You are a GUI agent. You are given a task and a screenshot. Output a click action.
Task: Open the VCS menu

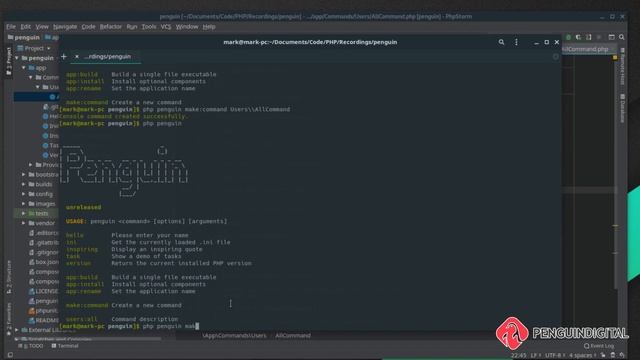[166, 27]
